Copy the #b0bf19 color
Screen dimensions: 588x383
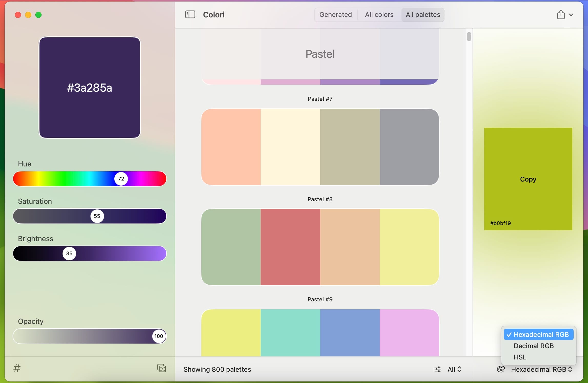pos(528,179)
